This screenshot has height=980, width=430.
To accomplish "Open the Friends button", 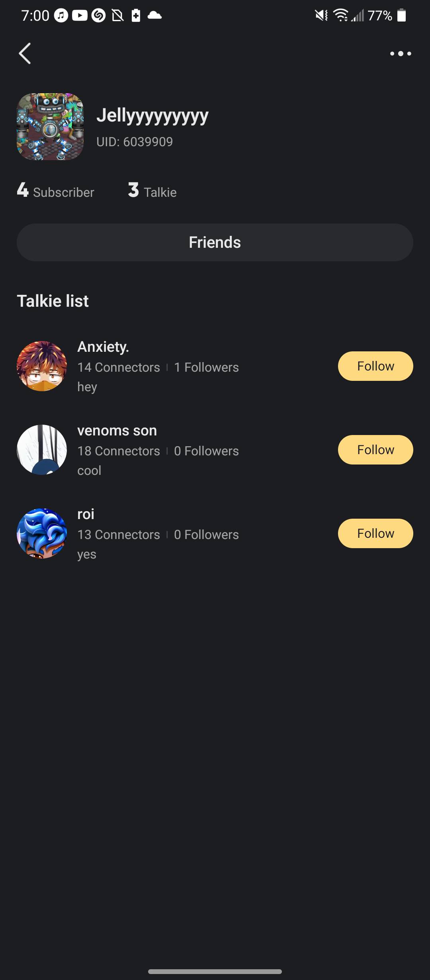I will pos(215,242).
